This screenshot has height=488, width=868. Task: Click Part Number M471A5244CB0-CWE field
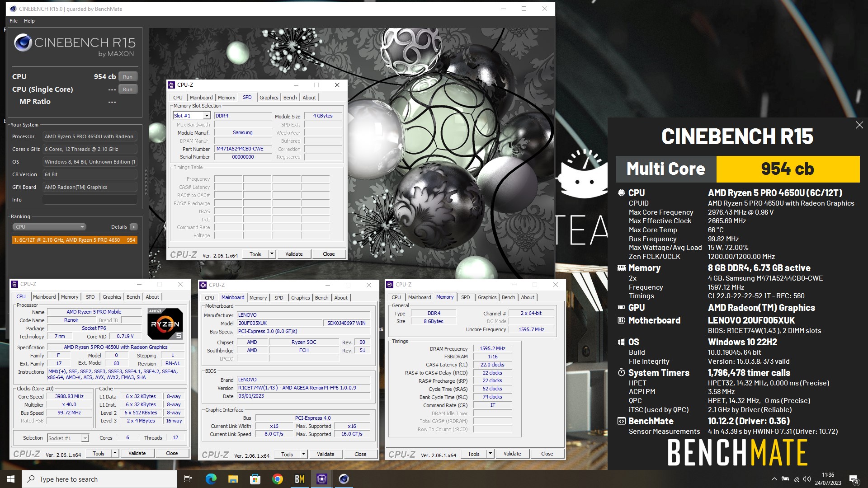pos(243,149)
